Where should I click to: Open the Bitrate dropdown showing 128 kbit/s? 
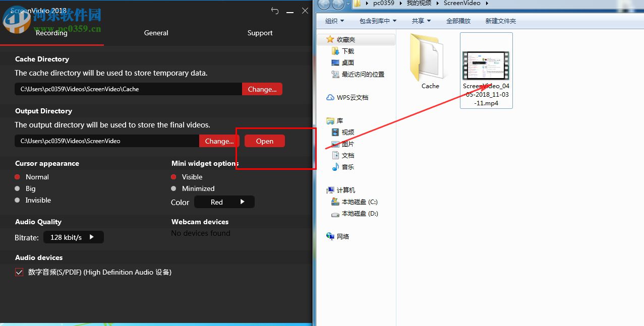tap(74, 237)
